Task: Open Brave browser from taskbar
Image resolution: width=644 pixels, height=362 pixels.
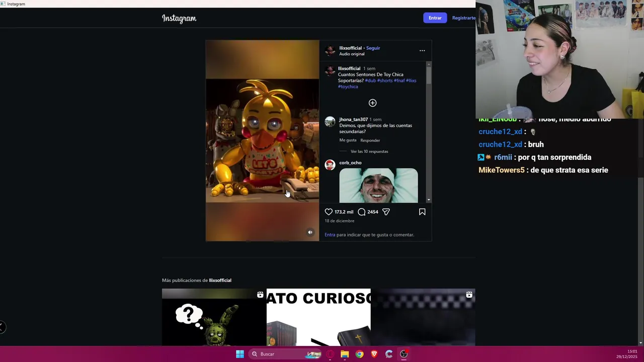Action: point(374,354)
